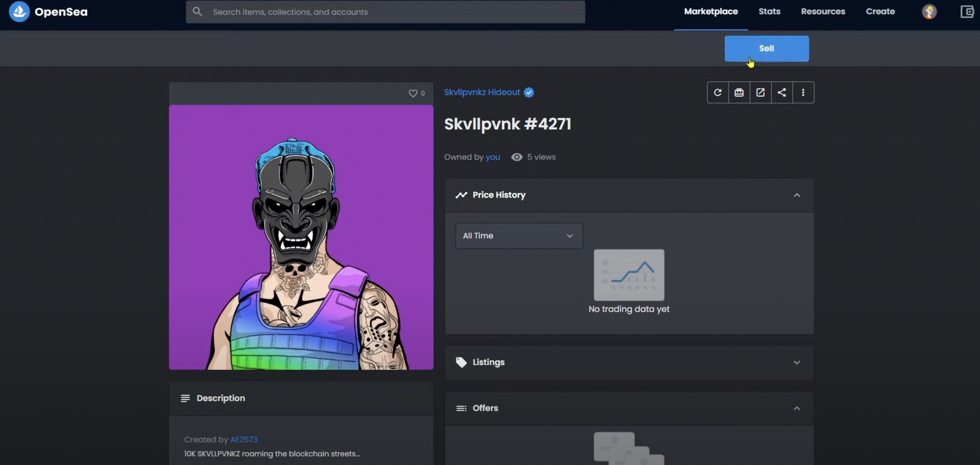This screenshot has height=465, width=980.
Task: Refresh metadata with the reload icon
Action: tap(717, 92)
